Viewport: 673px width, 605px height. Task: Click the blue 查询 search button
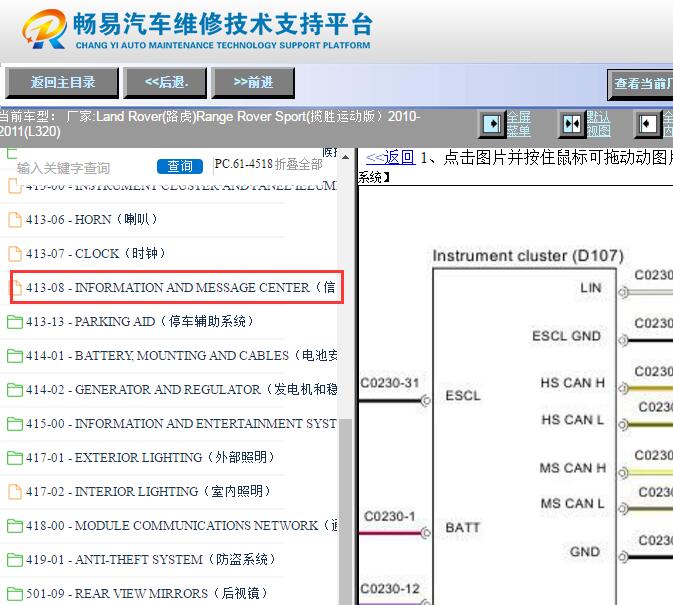click(x=180, y=166)
